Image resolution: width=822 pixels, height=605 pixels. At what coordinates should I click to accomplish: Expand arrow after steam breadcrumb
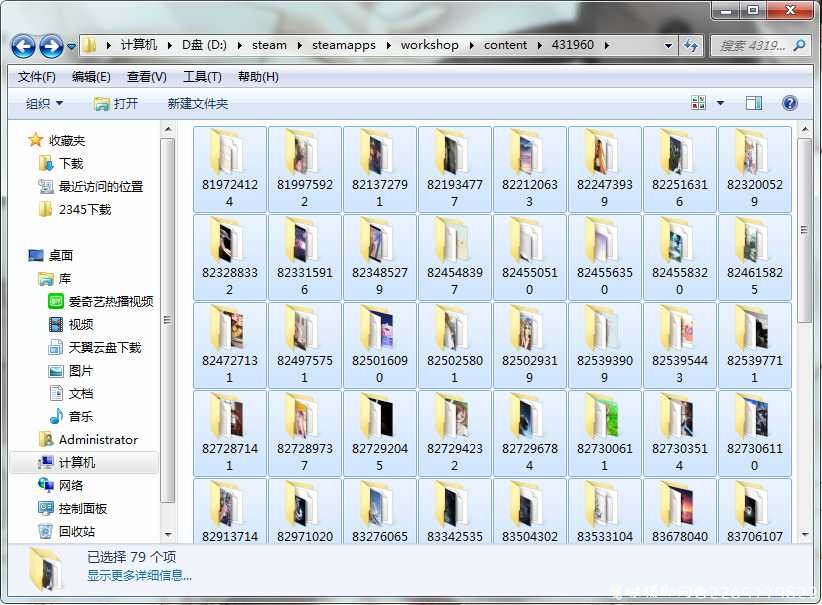point(299,46)
